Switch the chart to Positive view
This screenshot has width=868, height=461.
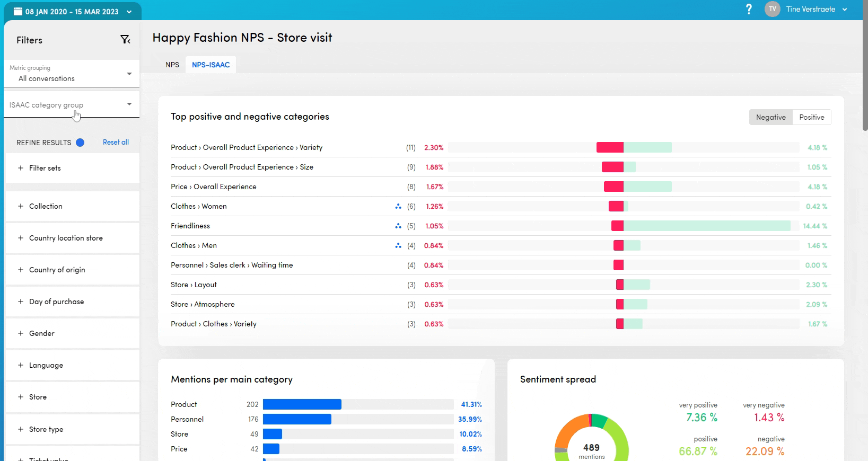click(x=811, y=117)
